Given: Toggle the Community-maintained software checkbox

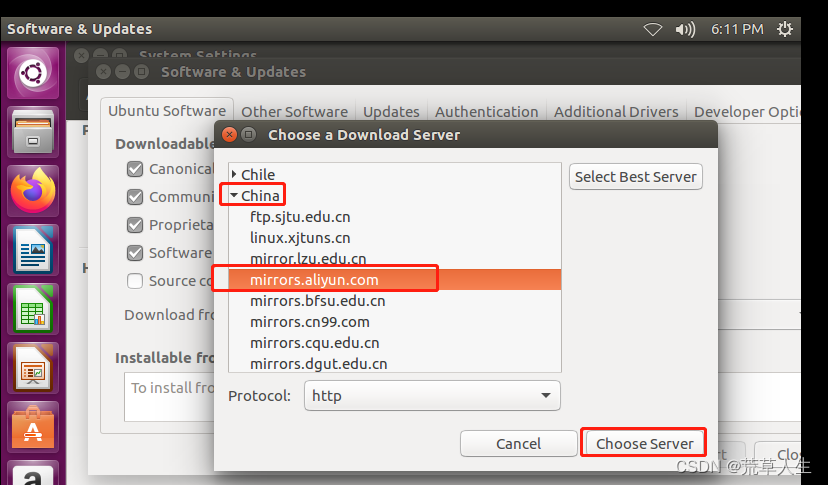Looking at the screenshot, I should pos(135,197).
